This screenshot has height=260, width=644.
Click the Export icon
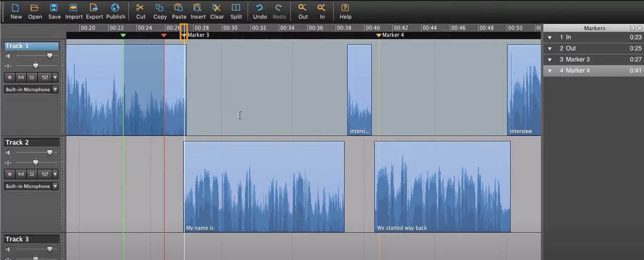click(94, 8)
